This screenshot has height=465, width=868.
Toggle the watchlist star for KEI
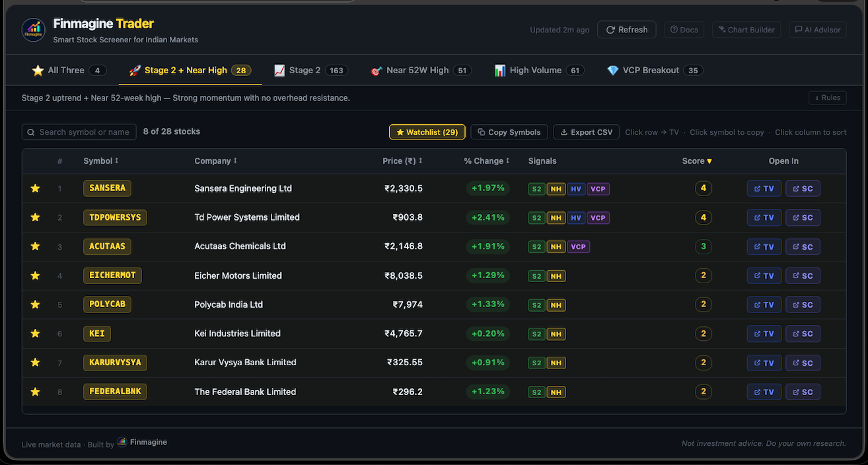[35, 334]
